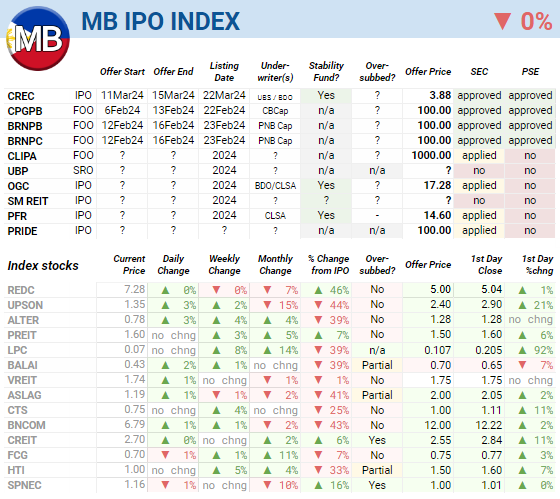Click CREIT oversubbed value Yes
The width and height of the screenshot is (560, 499).
point(377,440)
